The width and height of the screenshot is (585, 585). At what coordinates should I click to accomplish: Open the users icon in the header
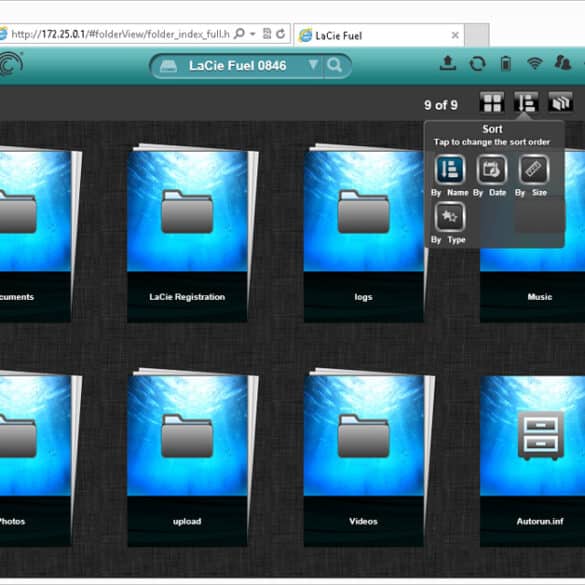click(x=563, y=62)
